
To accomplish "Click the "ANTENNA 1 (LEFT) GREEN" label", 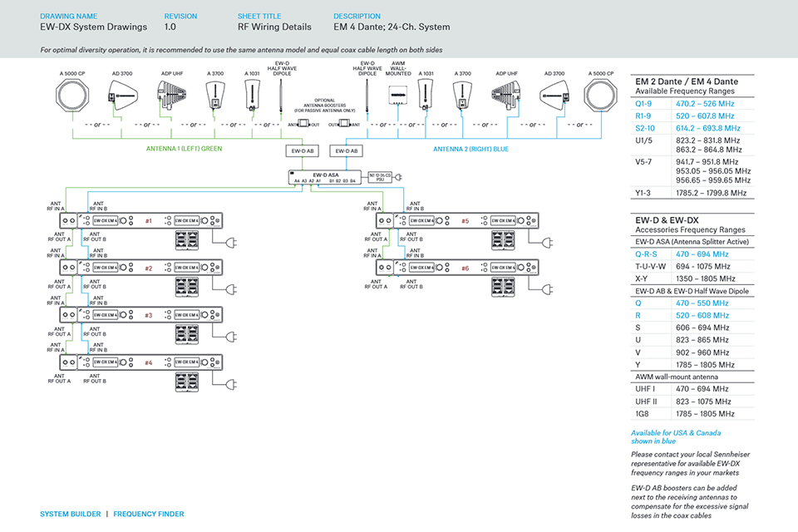I will [x=185, y=149].
